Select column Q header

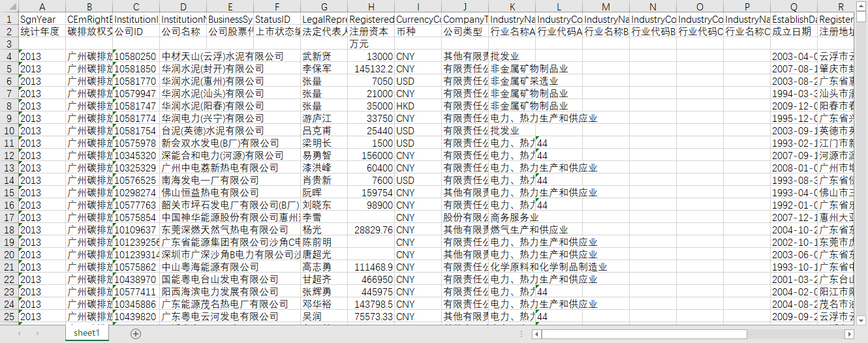794,6
